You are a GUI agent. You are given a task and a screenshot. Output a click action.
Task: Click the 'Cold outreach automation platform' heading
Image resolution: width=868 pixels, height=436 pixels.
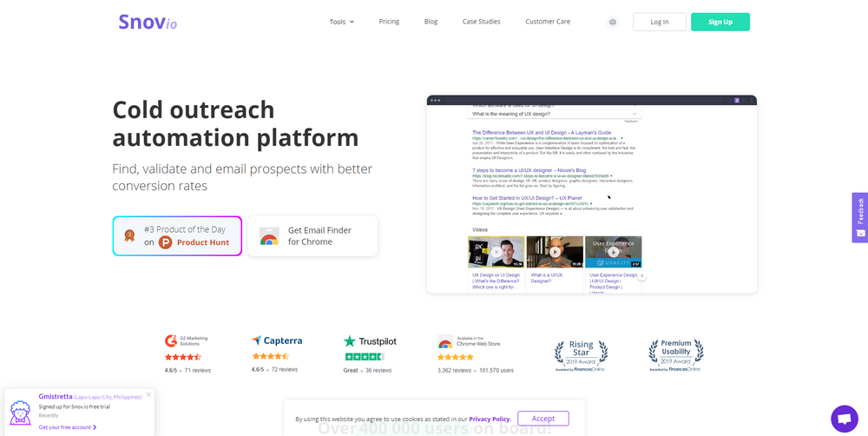(235, 123)
